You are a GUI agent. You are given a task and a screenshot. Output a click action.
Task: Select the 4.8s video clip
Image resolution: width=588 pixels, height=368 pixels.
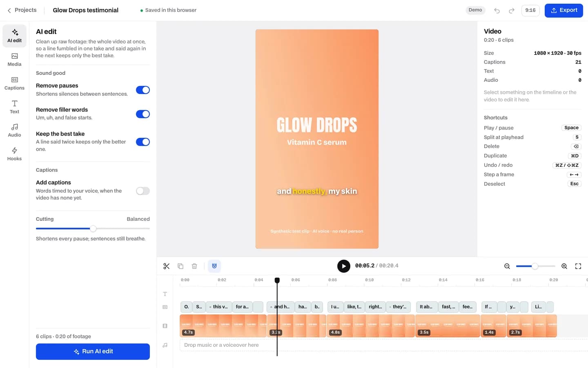tap(371, 326)
